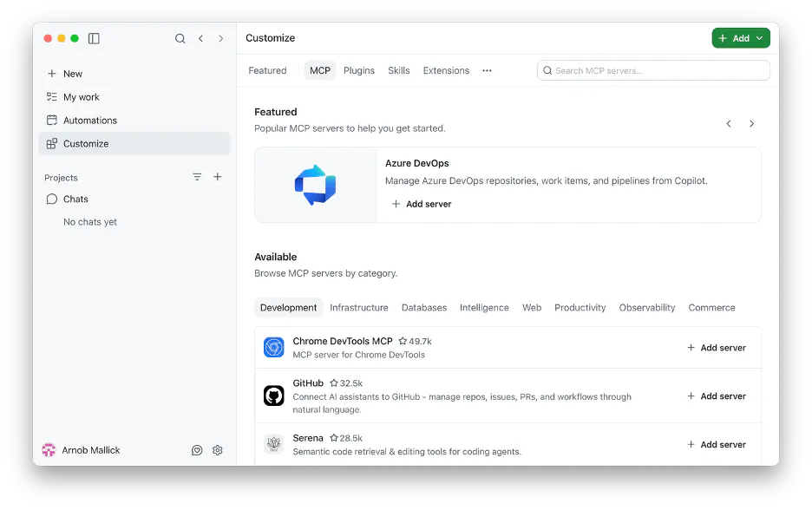The height and width of the screenshot is (510, 812).
Task: Click the Chrome DevTools MCP title
Action: click(x=343, y=341)
